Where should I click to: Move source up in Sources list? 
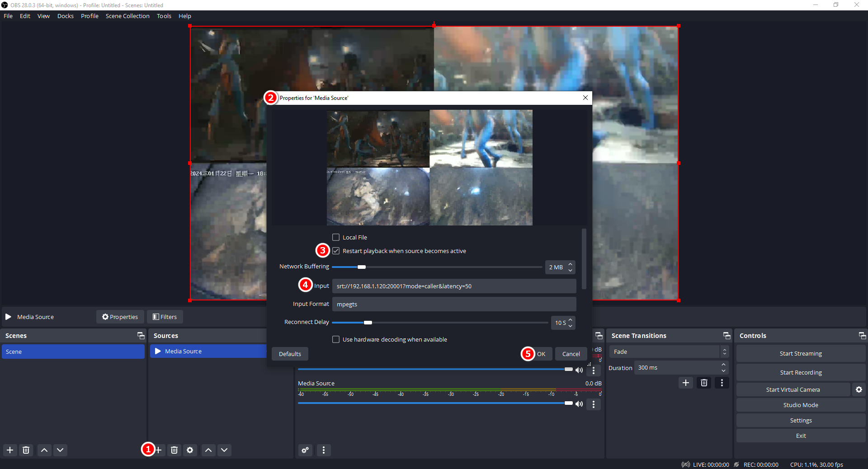[208, 450]
